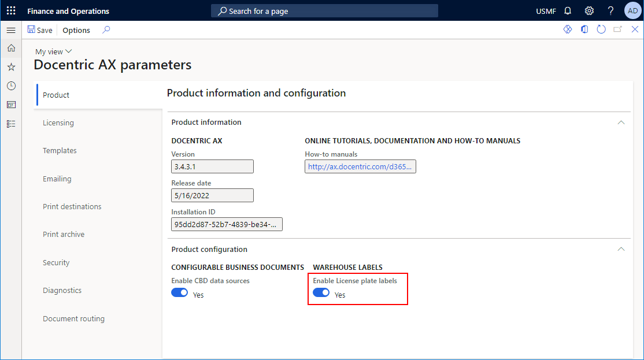Select the Product tab
644x360 pixels.
click(99, 95)
